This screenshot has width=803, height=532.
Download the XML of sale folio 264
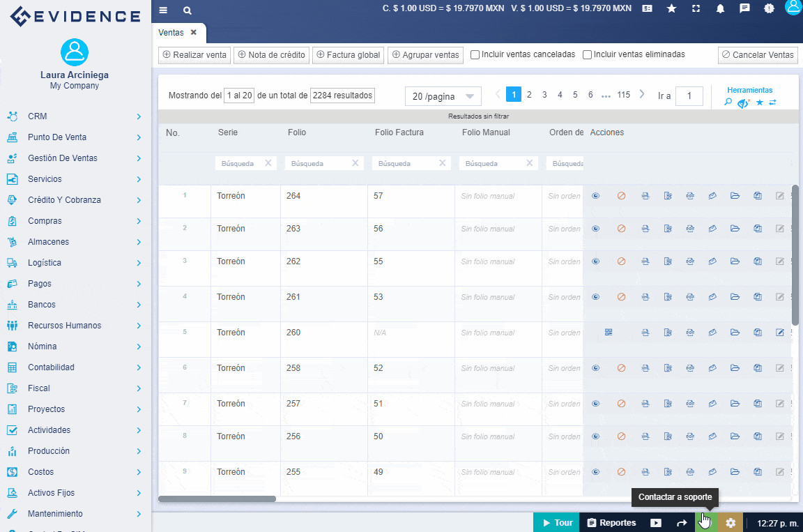[x=645, y=196]
